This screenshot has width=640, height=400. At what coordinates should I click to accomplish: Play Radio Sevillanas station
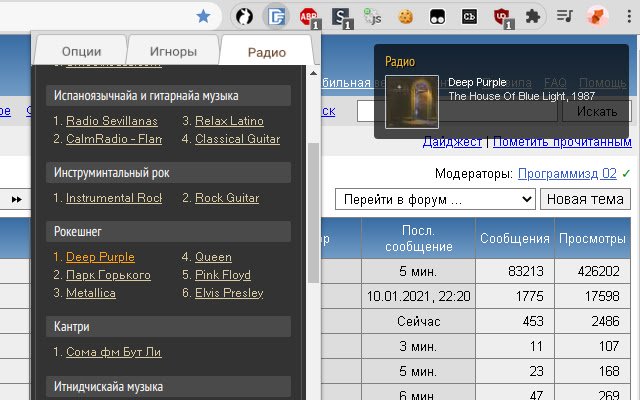click(111, 121)
